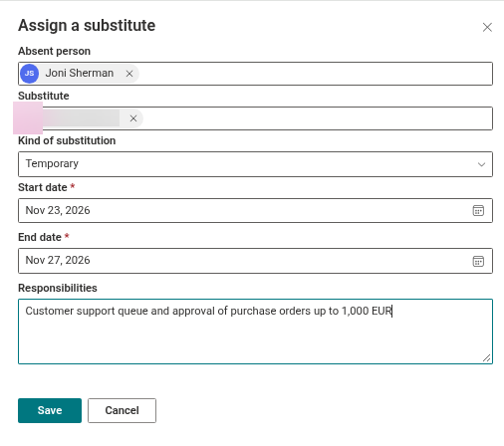This screenshot has height=446, width=504.
Task: Cancel the substitute assignment
Action: click(x=122, y=410)
